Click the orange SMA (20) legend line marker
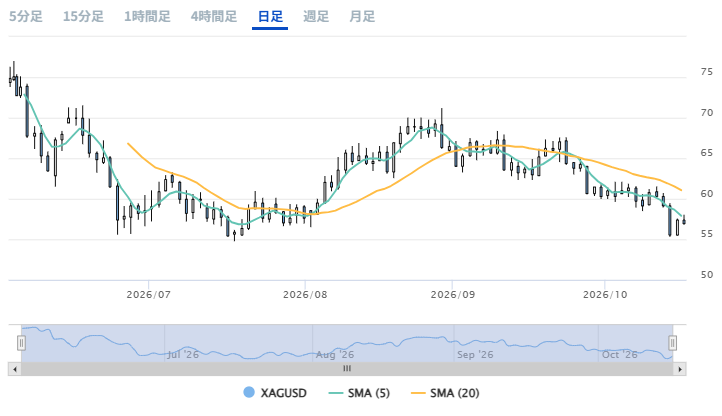722x416 pixels. pyautogui.click(x=418, y=393)
